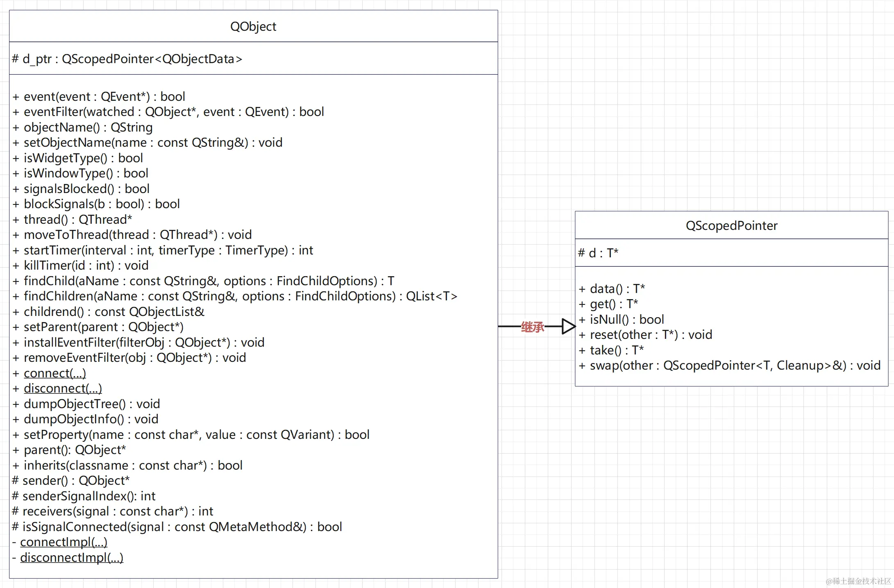The height and width of the screenshot is (588, 894).
Task: Select the moveToThread method text
Action: [x=132, y=235]
